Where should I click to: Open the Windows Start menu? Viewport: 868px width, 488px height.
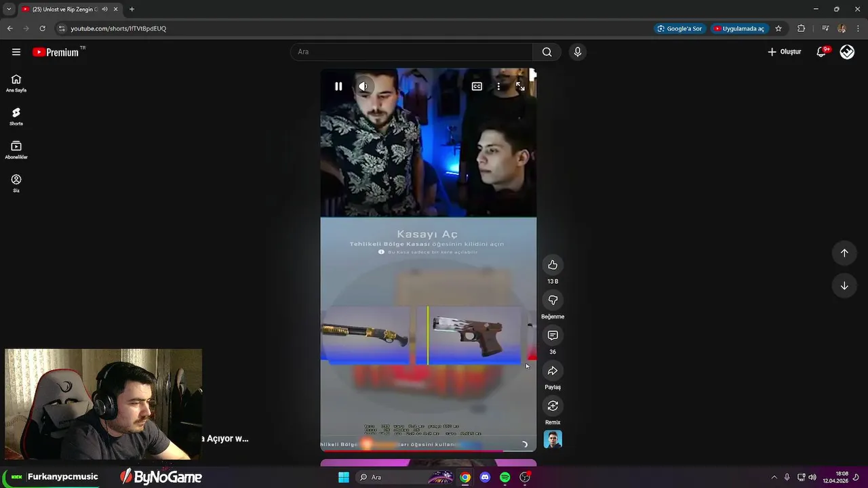pyautogui.click(x=344, y=477)
